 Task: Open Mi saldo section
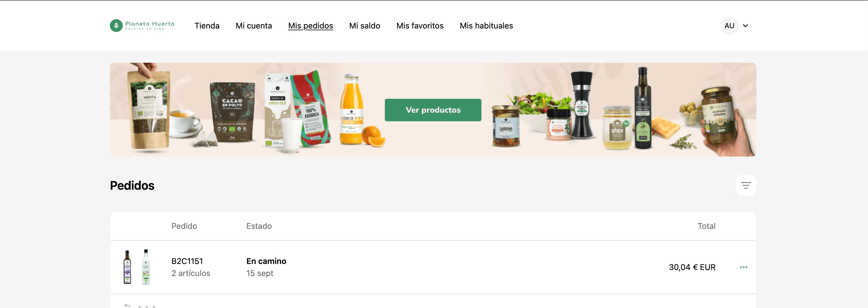(x=365, y=26)
